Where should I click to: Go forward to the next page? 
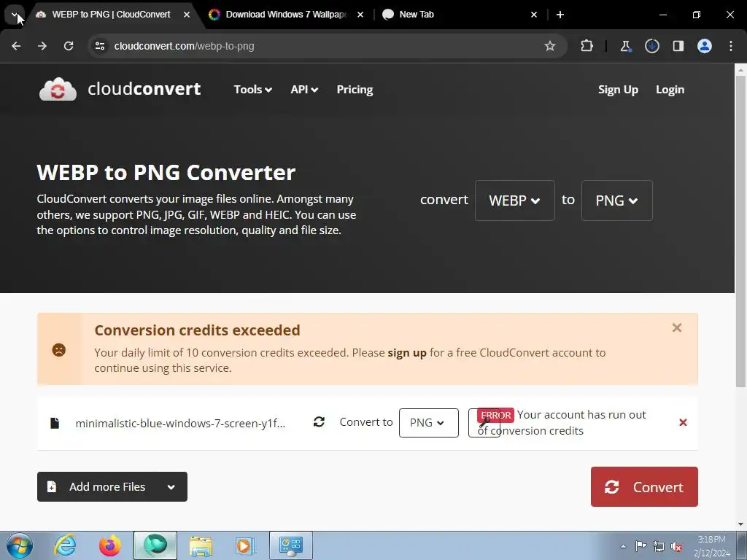click(x=42, y=46)
